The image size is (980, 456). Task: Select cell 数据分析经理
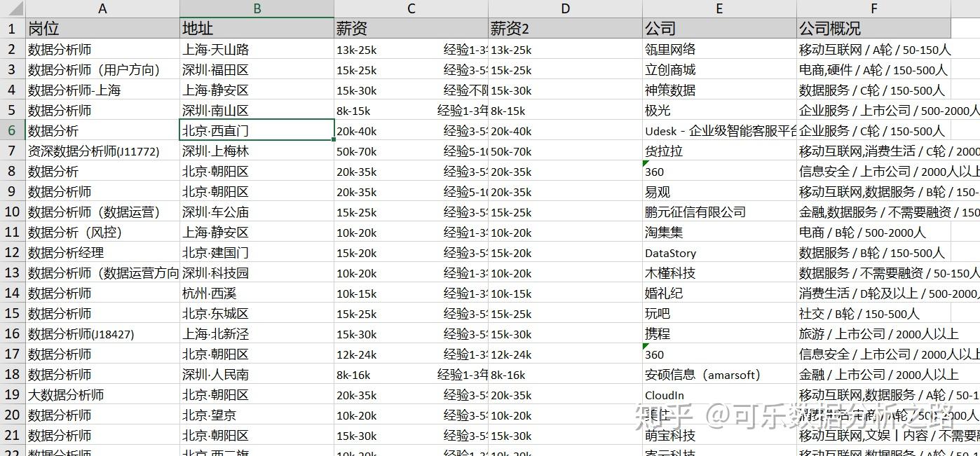click(x=102, y=252)
